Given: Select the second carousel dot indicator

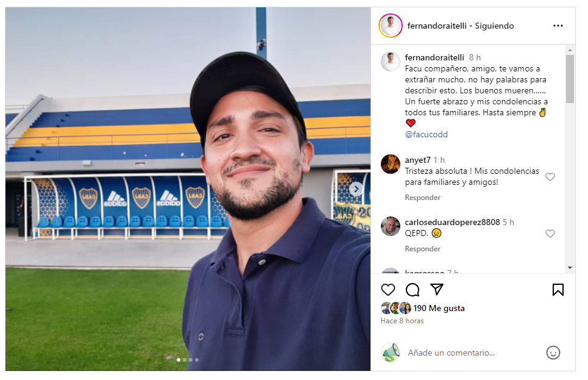Looking at the screenshot, I should coord(185,360).
